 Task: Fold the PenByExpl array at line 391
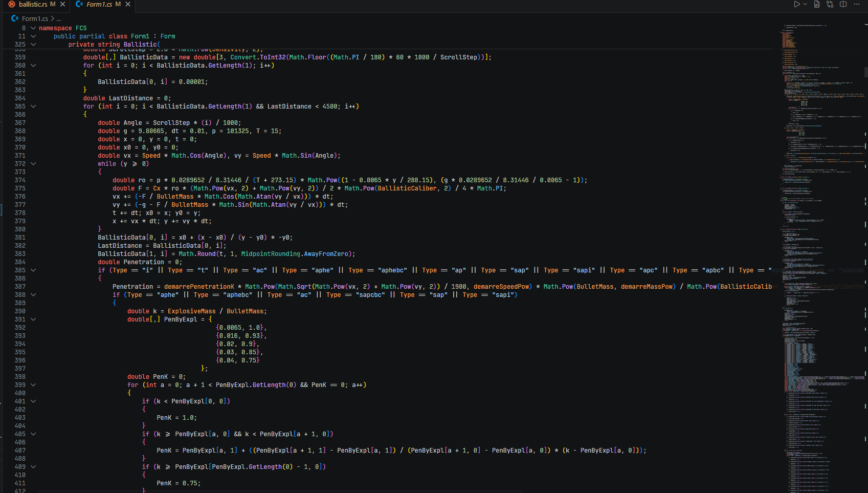(x=33, y=319)
